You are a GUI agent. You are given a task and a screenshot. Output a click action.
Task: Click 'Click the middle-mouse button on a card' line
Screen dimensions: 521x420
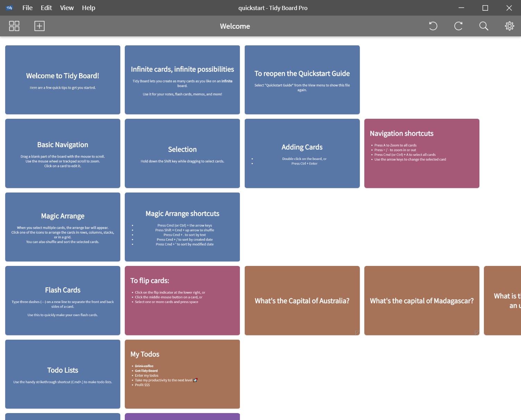(x=168, y=297)
